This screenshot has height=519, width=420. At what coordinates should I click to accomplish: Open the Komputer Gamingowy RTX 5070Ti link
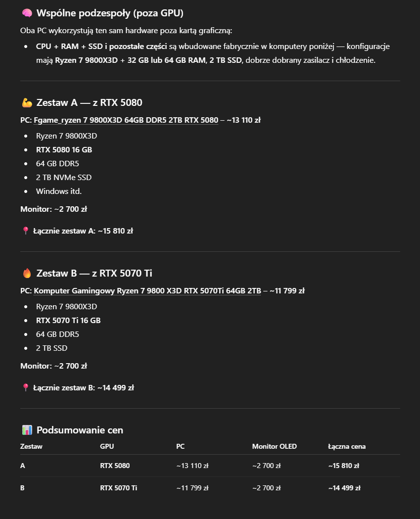click(147, 290)
